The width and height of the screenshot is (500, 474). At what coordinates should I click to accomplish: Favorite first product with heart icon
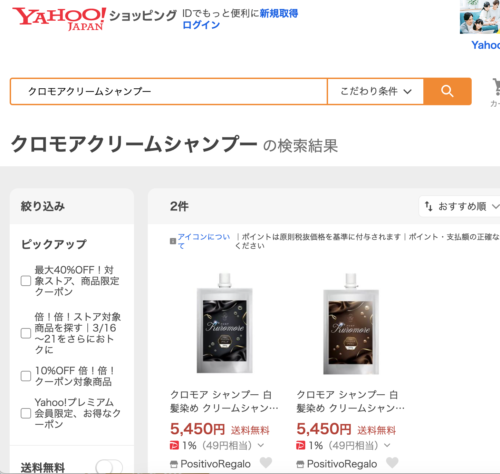266,462
